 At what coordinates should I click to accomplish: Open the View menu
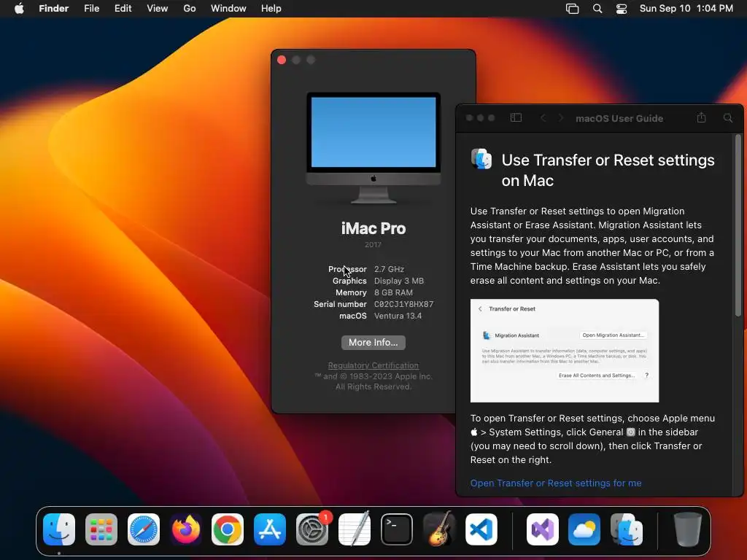158,9
